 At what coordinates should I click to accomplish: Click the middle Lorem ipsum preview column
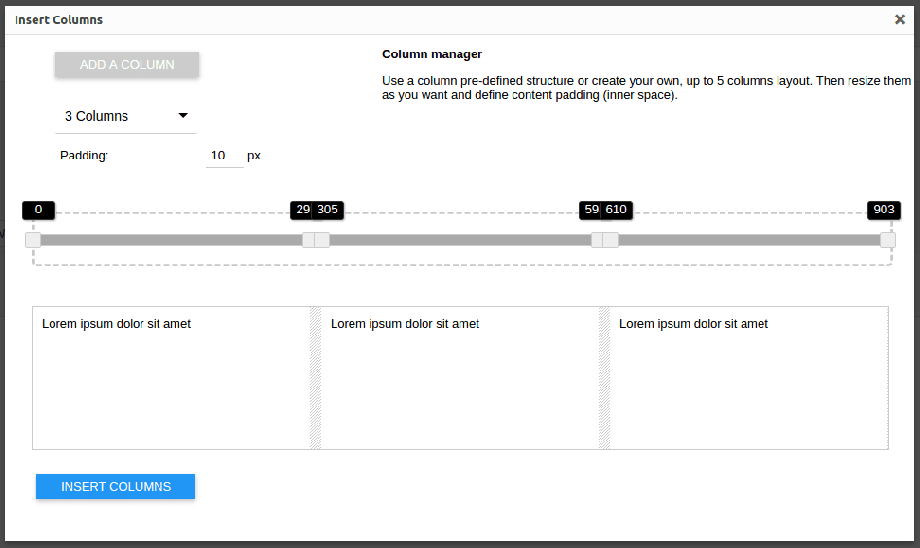tap(460, 378)
